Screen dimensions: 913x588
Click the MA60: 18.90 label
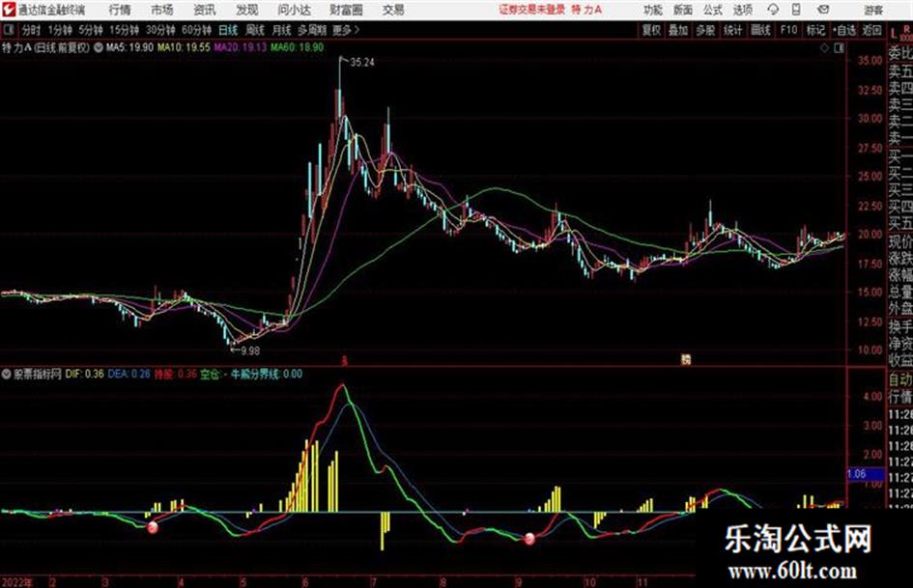tap(297, 47)
